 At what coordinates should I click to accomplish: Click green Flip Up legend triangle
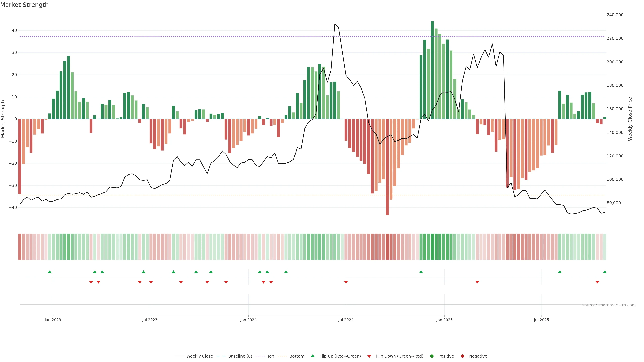312,356
